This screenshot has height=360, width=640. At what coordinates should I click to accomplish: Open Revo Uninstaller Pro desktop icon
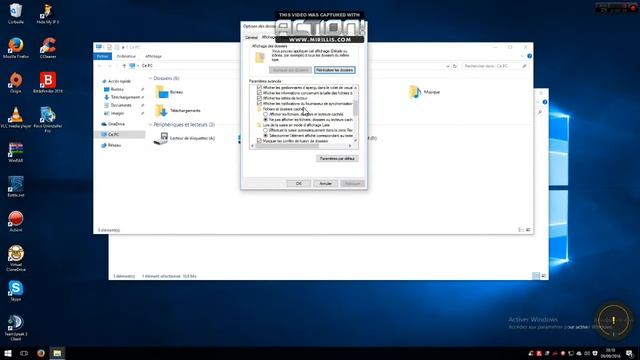click(48, 119)
